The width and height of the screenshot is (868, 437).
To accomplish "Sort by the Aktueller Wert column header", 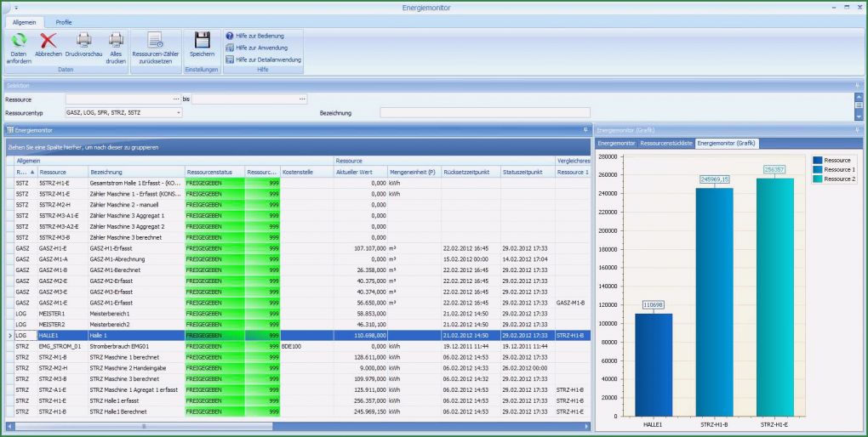I will (x=360, y=172).
